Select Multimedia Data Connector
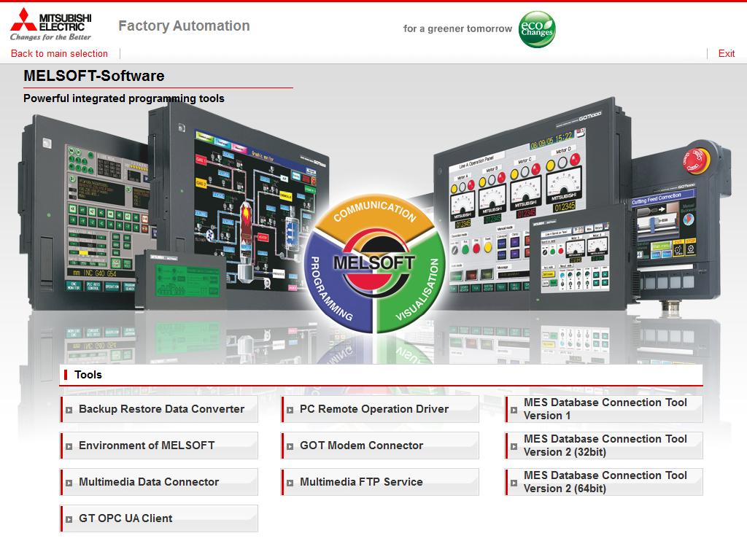 [159, 482]
